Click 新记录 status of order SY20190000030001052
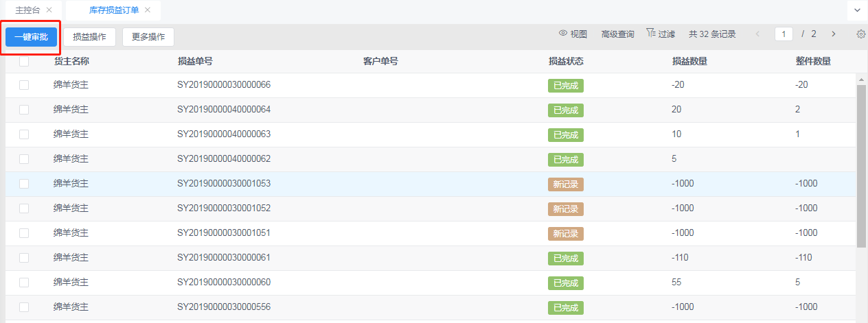Screen dimensions: 868x323 566,209
